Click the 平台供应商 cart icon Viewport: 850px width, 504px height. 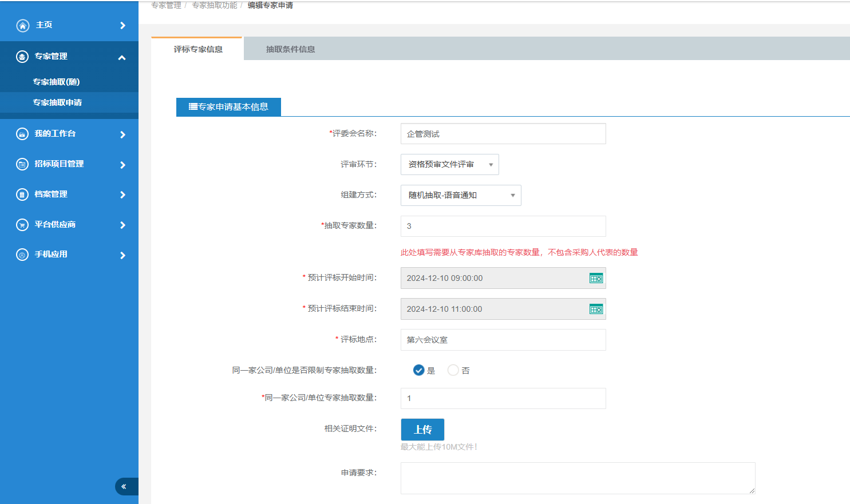tap(22, 225)
